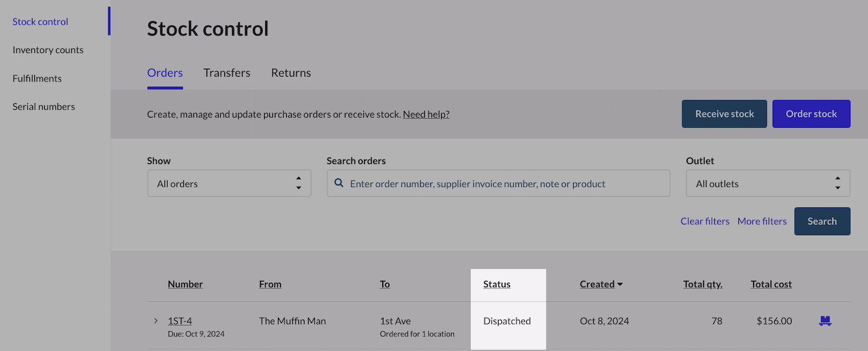The width and height of the screenshot is (868, 351).
Task: Open Serial numbers in sidebar
Action: click(x=44, y=107)
